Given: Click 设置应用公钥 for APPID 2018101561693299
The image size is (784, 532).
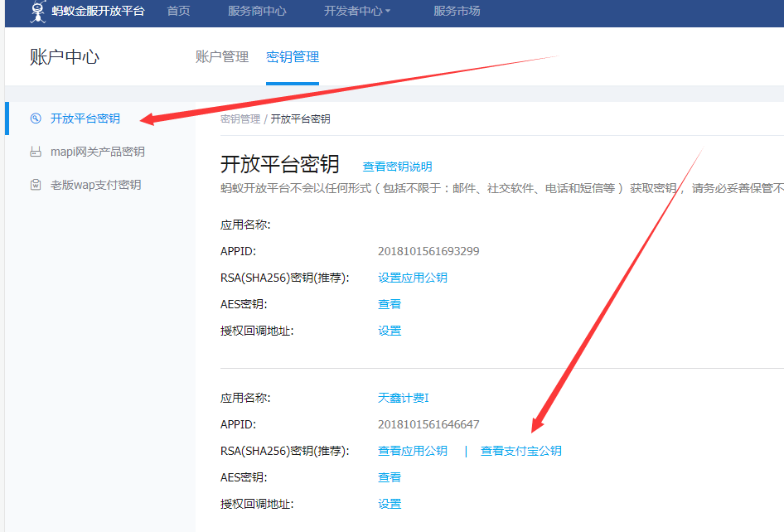Looking at the screenshot, I should pyautogui.click(x=413, y=278).
